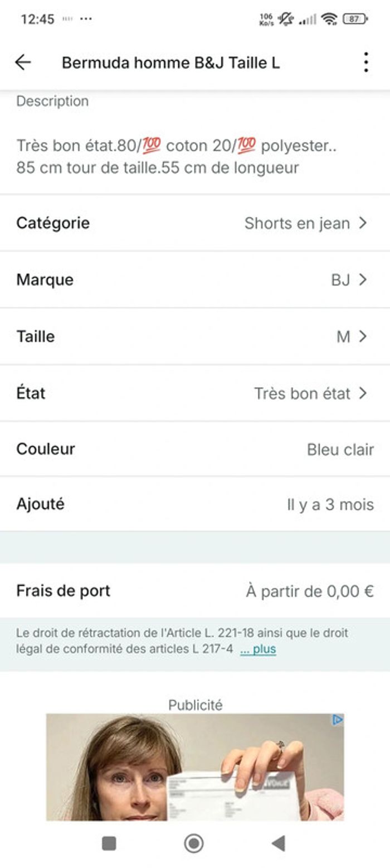Viewport: 390px width, 868px height.
Task: Tap the Frais de port row
Action: click(x=195, y=591)
